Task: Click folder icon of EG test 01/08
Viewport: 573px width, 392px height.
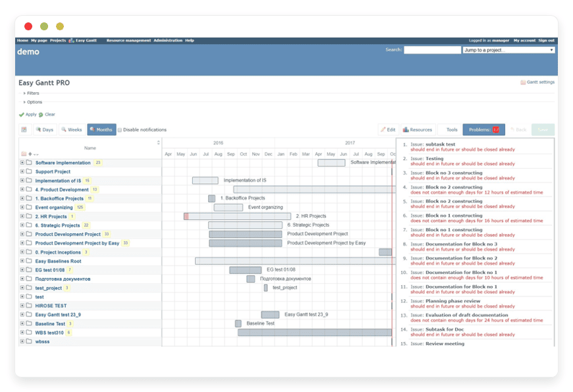Action: (x=29, y=269)
